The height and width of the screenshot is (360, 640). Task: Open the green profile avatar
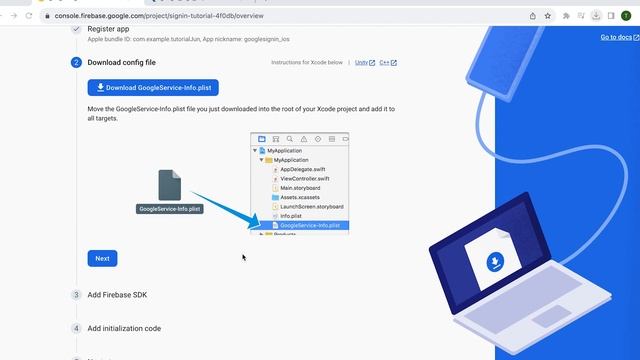click(626, 16)
